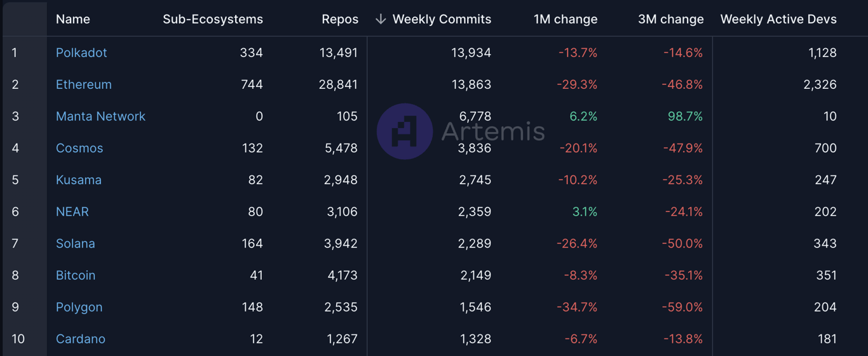Screen dimensions: 868x356
Task: Sort table by Repos header
Action: coord(340,19)
